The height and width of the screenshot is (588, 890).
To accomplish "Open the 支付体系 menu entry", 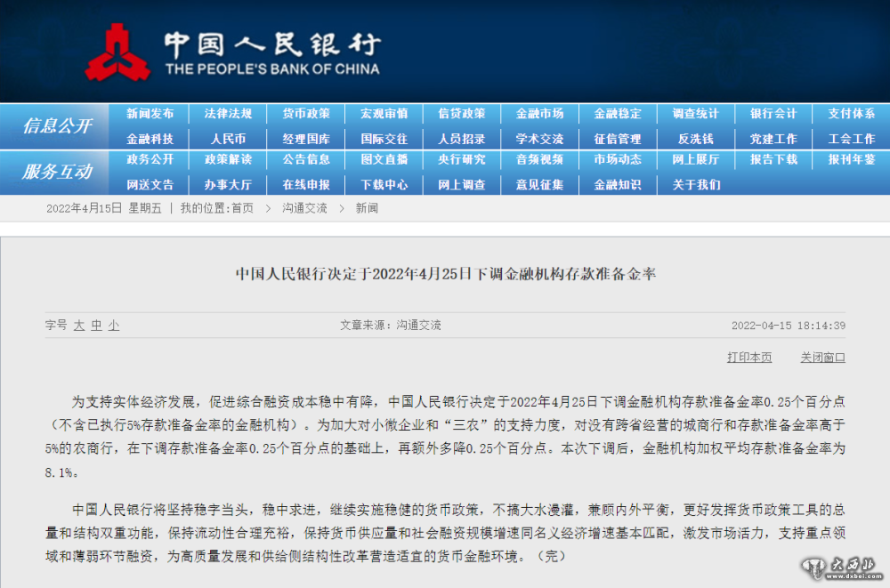I will [x=851, y=114].
